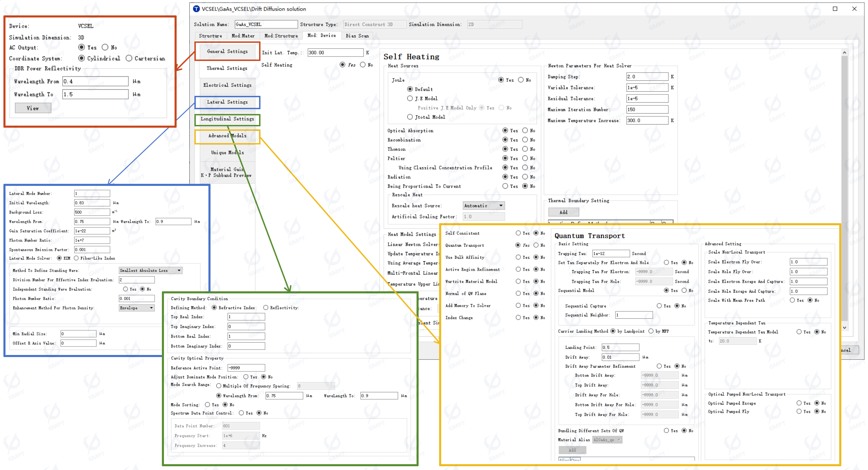
Task: Click the Sequential Neighbor field
Action: pyautogui.click(x=634, y=315)
